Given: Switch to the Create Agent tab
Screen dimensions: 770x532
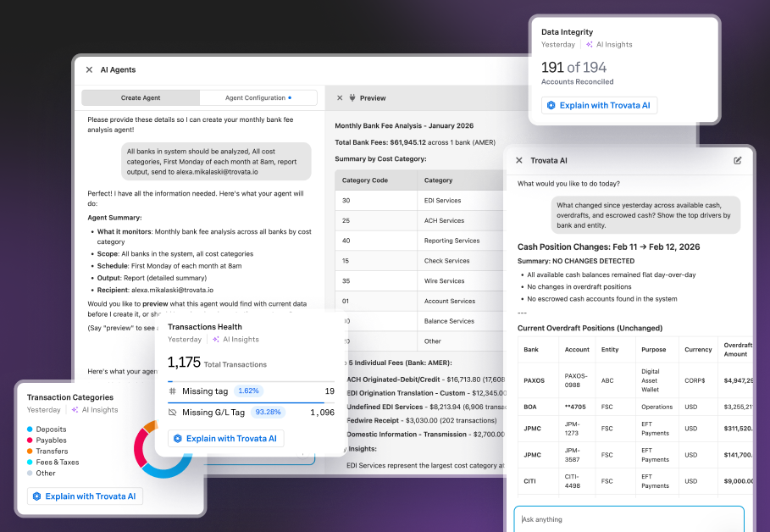Looking at the screenshot, I should tap(141, 98).
